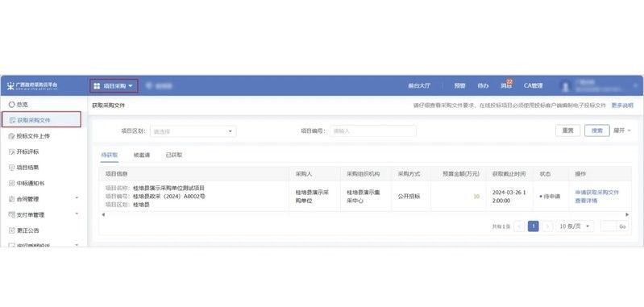Focus the 项目编号 input field
644x307 pixels.
coord(373,131)
